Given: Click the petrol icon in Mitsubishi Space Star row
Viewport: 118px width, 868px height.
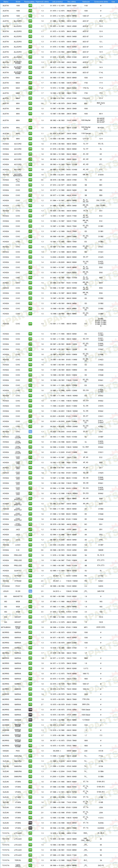Looking at the screenshot, I should 30,627.
